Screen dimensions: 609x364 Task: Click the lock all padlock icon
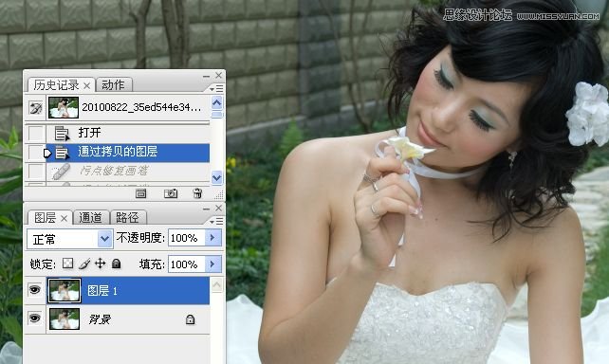pyautogui.click(x=116, y=264)
